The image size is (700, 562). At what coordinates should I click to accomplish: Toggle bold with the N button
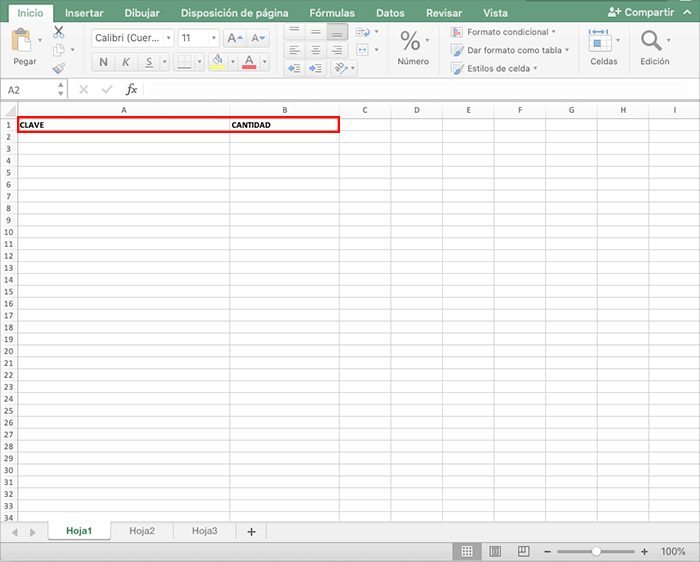coord(104,62)
